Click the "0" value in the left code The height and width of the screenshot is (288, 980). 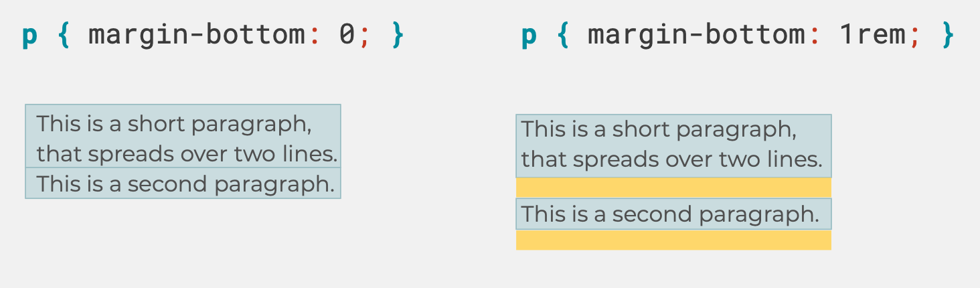[x=347, y=35]
